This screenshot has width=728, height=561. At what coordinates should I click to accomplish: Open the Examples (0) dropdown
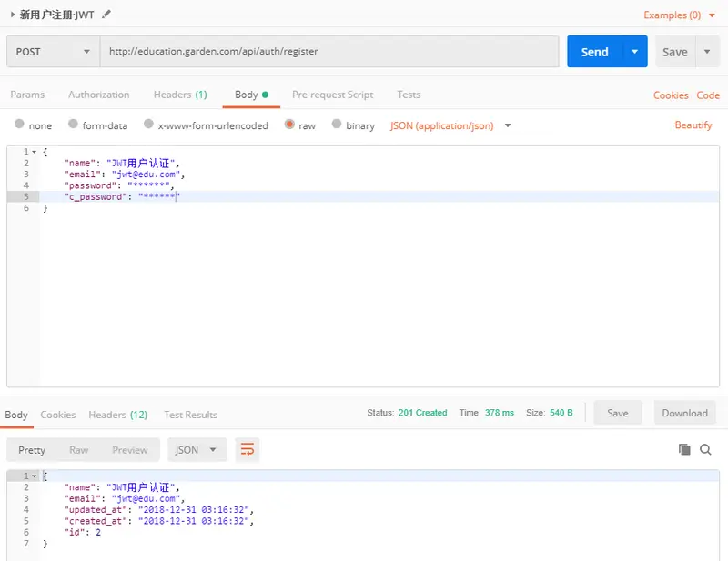(679, 15)
